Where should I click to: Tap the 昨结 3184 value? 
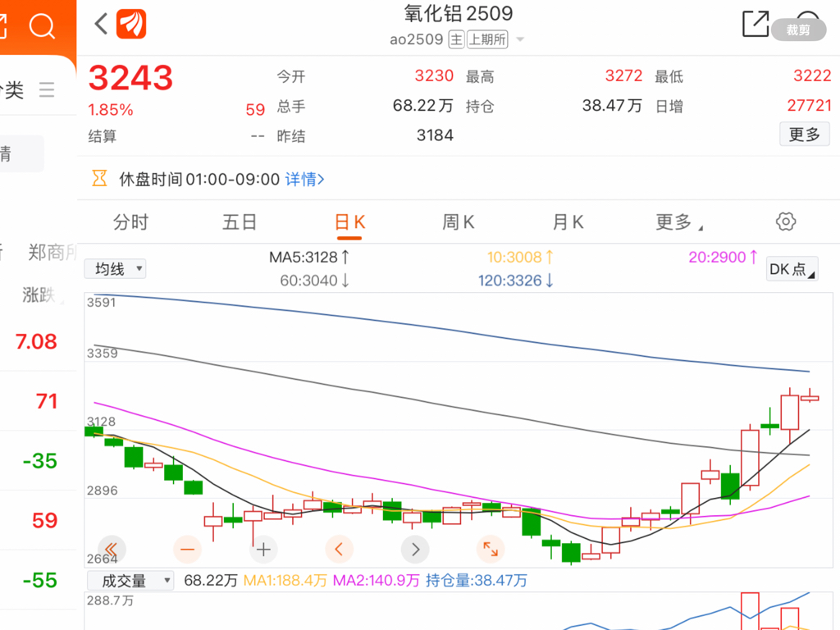(x=435, y=135)
